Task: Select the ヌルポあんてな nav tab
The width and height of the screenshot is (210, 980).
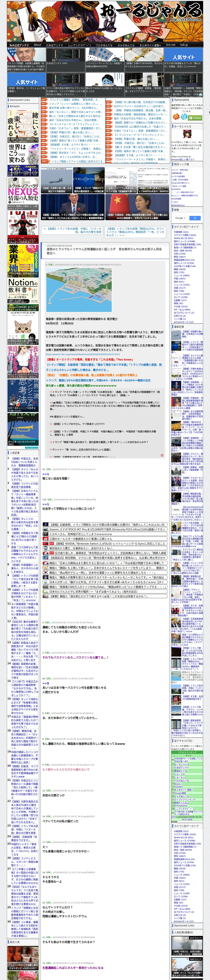Action: (126, 45)
